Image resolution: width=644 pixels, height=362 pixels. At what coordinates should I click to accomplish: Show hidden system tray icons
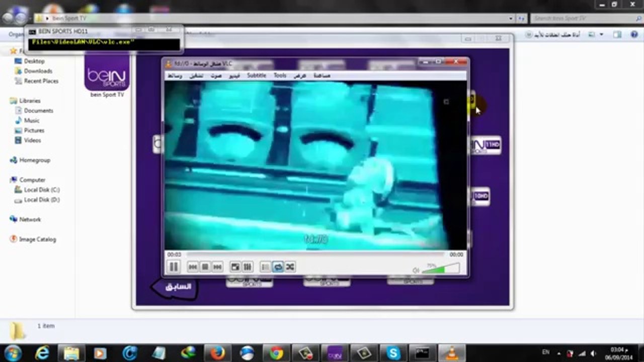tap(558, 353)
